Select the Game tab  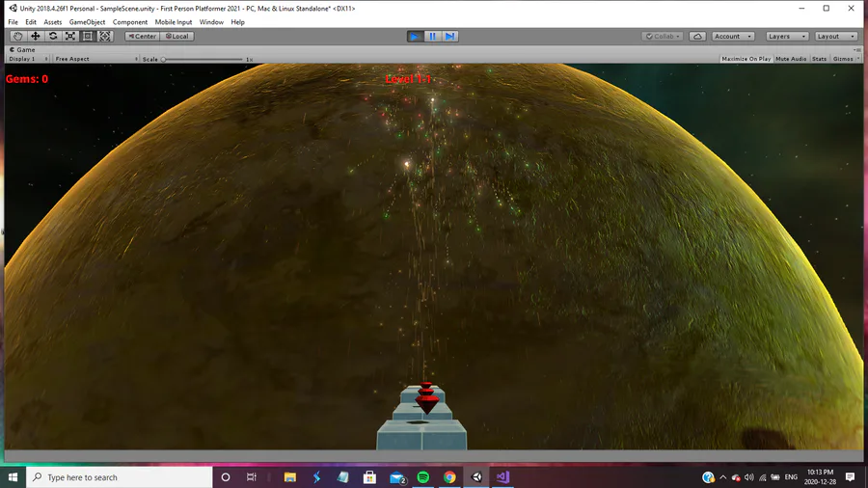point(22,50)
